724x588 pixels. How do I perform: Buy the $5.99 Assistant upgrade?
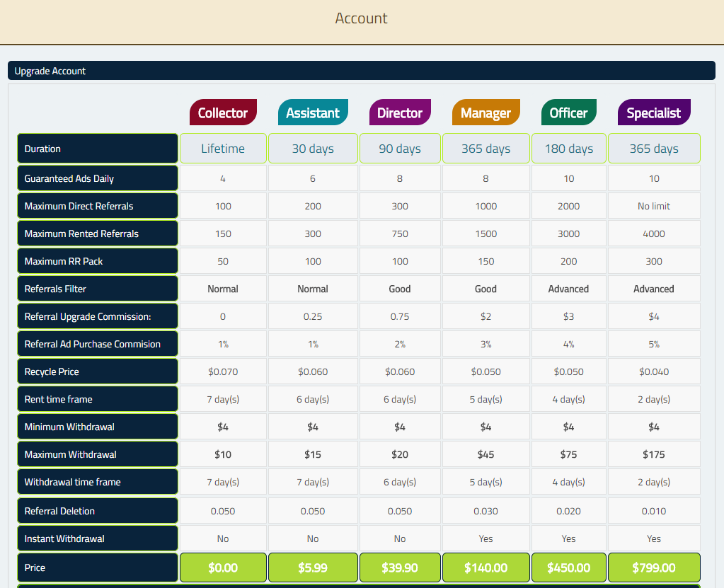point(313,567)
